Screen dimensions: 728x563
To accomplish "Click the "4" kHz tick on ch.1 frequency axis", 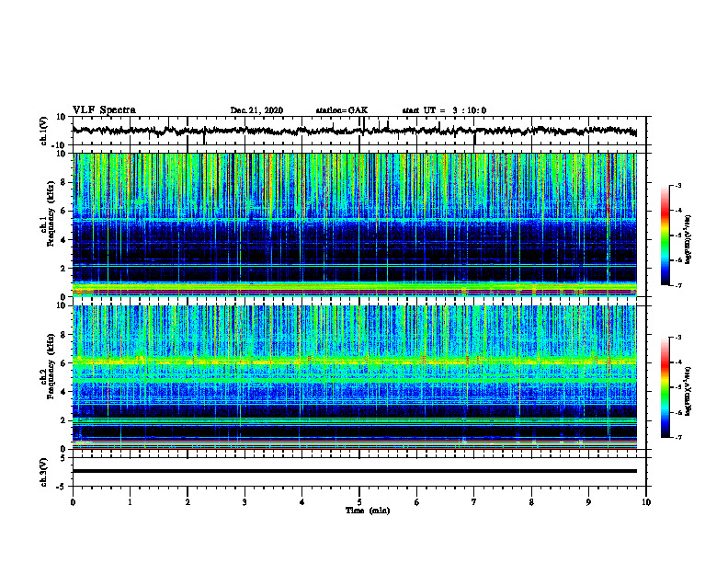I will tap(63, 240).
